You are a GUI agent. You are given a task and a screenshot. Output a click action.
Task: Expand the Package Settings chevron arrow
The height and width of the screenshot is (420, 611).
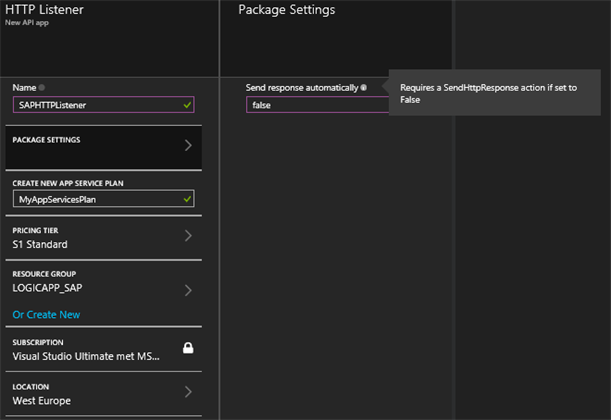[x=187, y=146]
